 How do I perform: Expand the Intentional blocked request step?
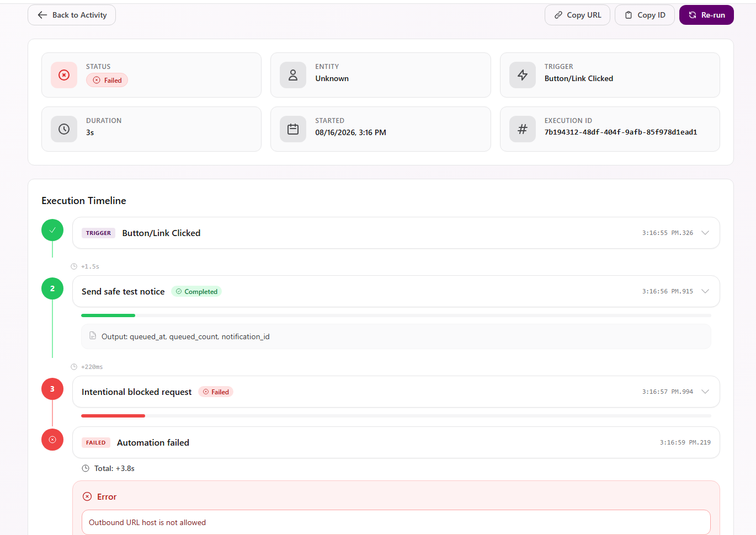pyautogui.click(x=705, y=392)
